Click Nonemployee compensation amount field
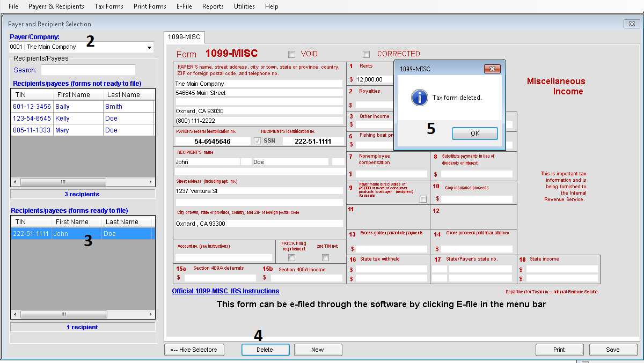 tap(391, 174)
